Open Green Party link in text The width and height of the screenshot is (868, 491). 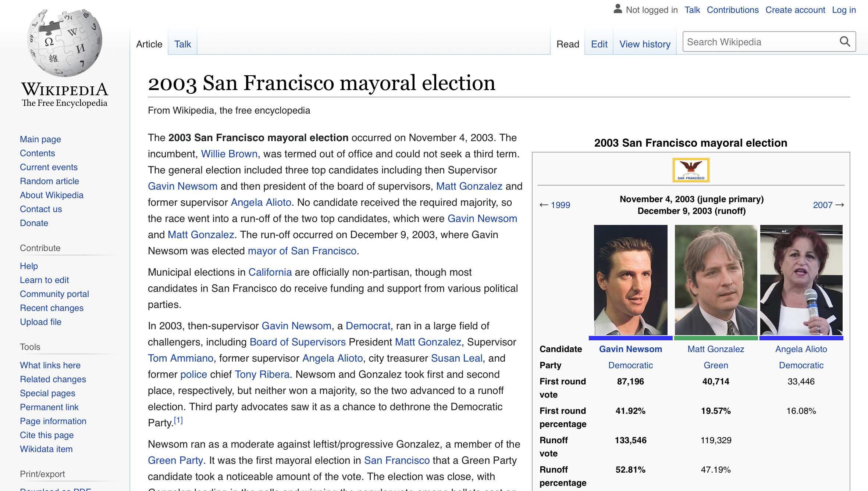pyautogui.click(x=175, y=460)
